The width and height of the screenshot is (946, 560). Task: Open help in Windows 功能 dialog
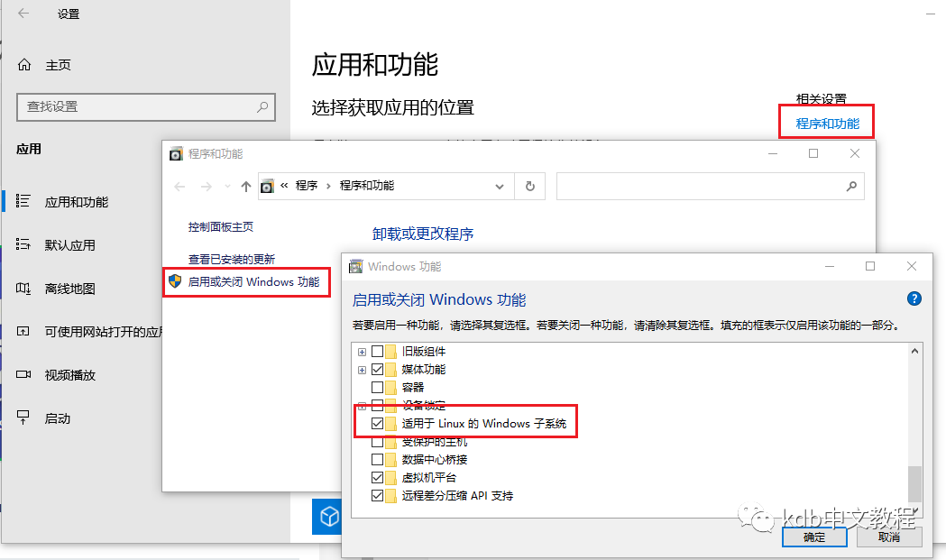point(914,298)
